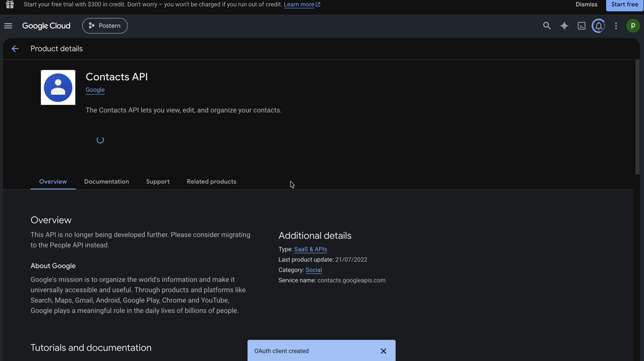
Task: Click the loading spinner under description
Action: 100,140
